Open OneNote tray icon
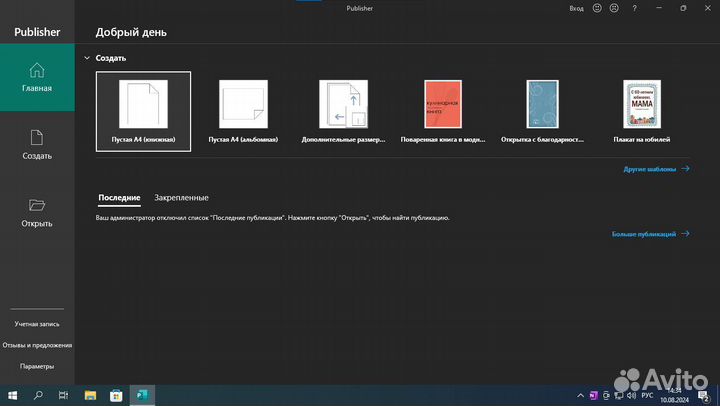This screenshot has width=720, height=406. tap(593, 395)
